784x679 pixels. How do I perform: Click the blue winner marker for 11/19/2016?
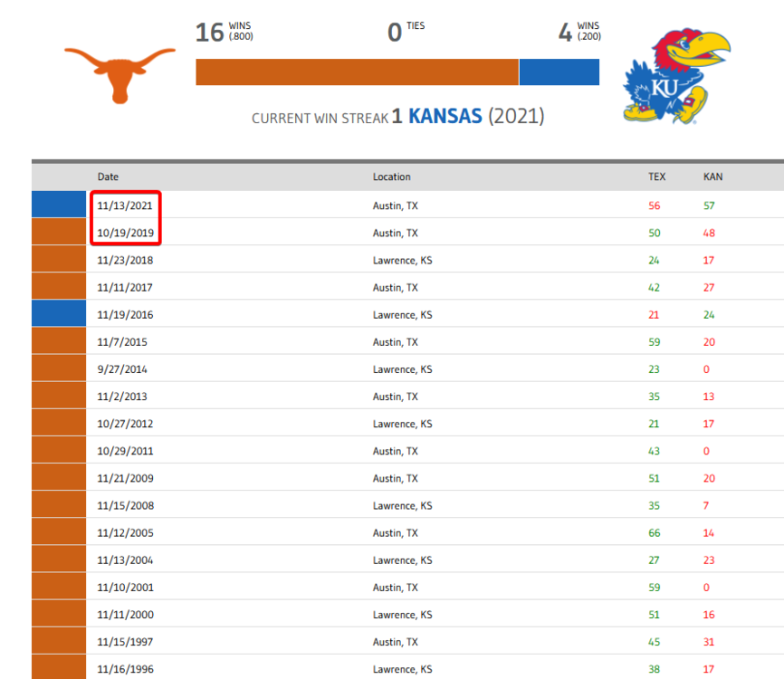pos(58,314)
